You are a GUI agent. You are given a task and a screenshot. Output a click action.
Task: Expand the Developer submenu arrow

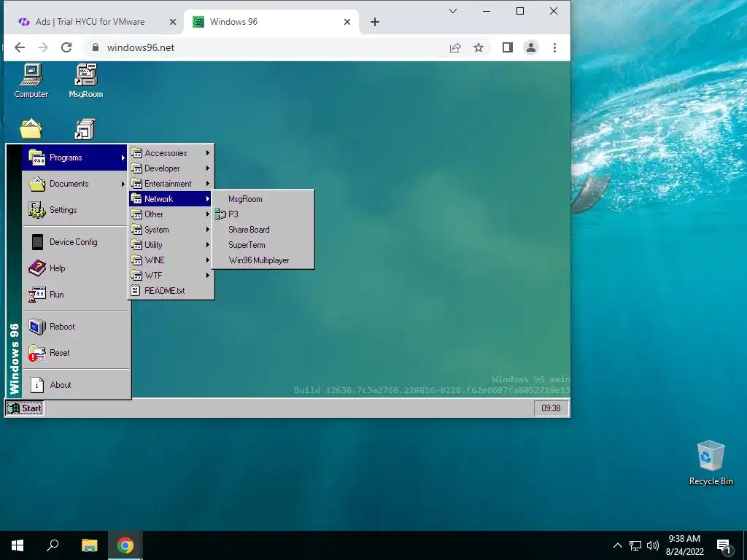pos(208,168)
